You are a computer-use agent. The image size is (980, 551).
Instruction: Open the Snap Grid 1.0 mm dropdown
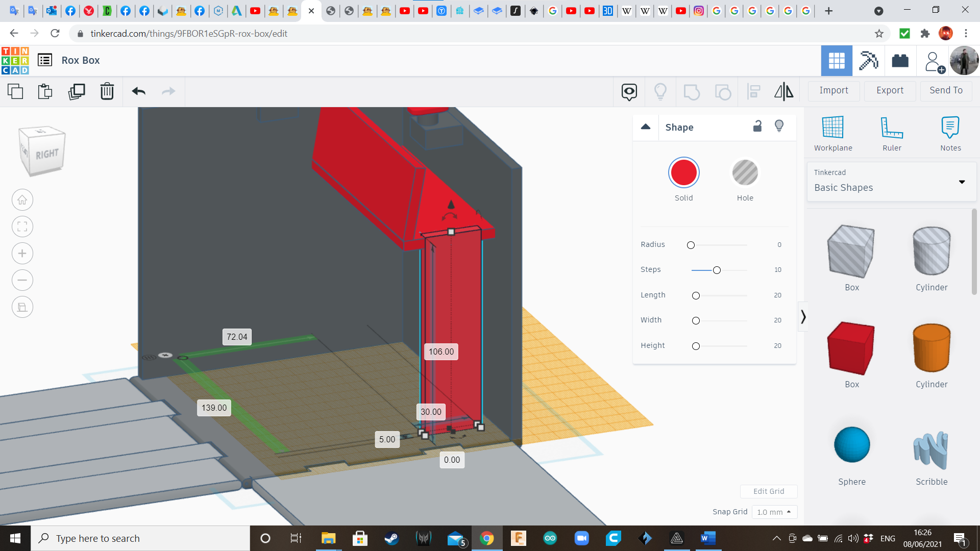click(x=774, y=512)
